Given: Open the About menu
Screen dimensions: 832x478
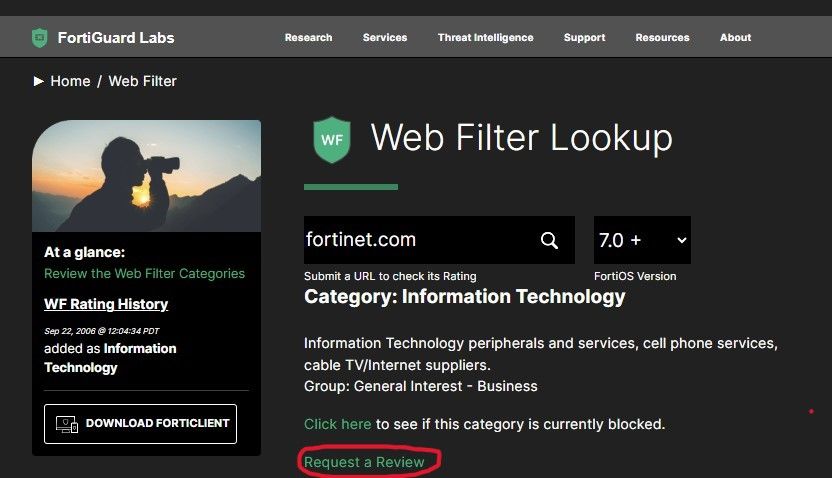Looking at the screenshot, I should coord(735,38).
